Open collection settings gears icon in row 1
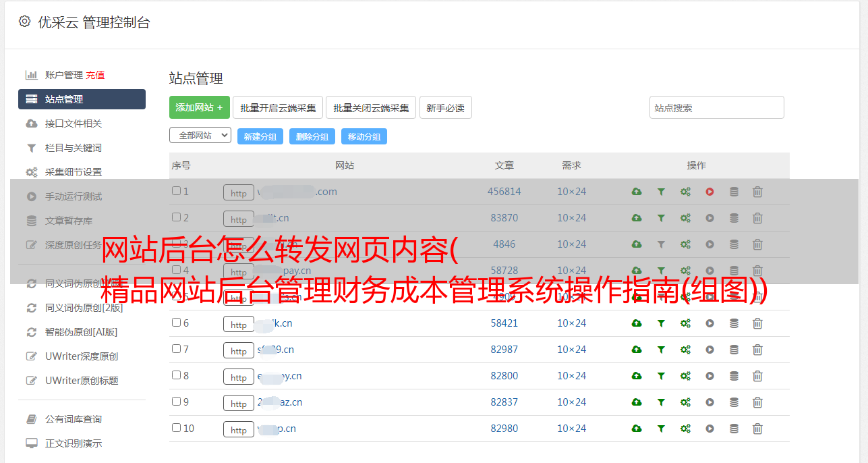The width and height of the screenshot is (868, 463). click(x=685, y=192)
